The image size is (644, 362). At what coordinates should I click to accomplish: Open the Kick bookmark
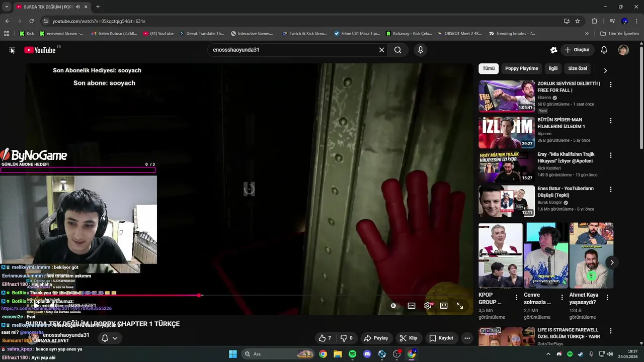pos(27,34)
